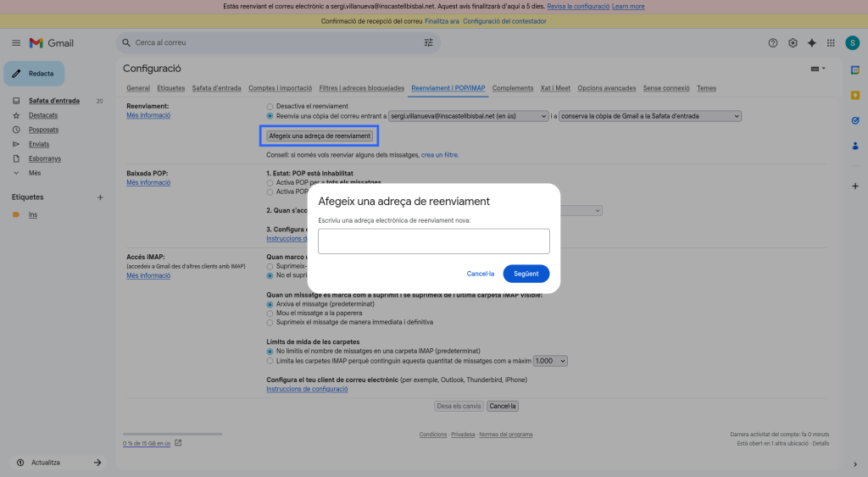Open Google Calendar in side panel
Screen dimensions: 868x477
coord(855,70)
